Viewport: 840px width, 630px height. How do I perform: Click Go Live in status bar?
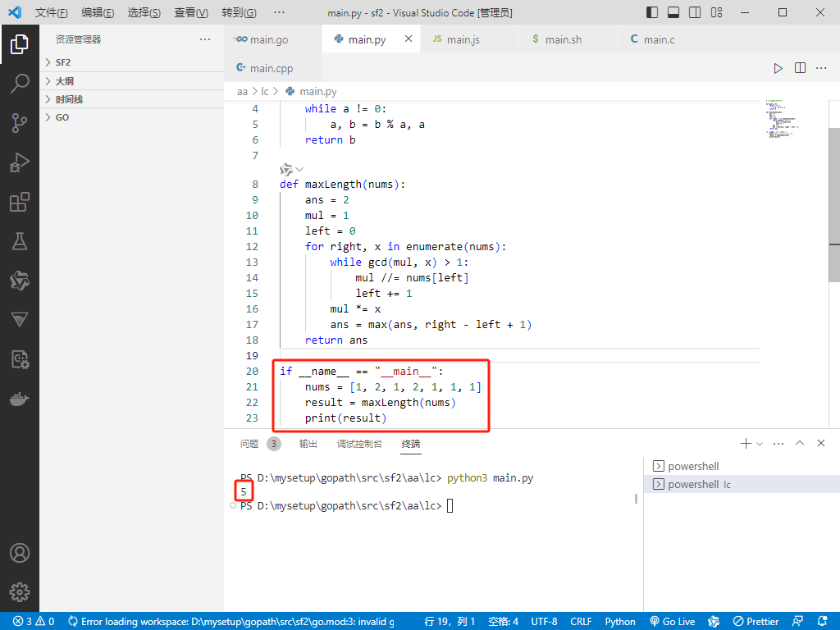tap(673, 622)
